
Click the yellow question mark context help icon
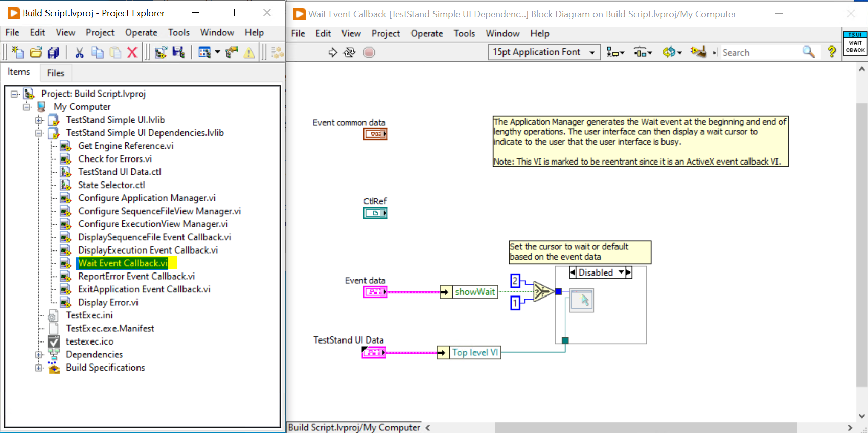(832, 52)
